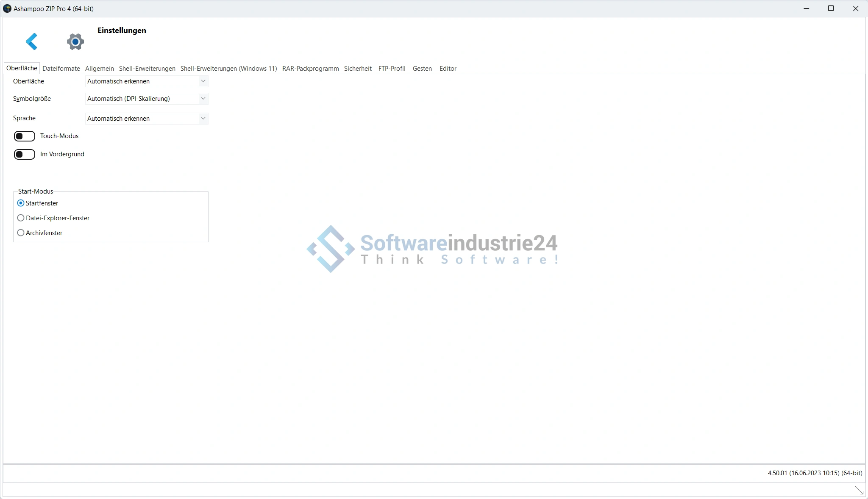Switch to the Dateiformate tab
Viewport: 868px width, 499px height.
[x=61, y=69]
